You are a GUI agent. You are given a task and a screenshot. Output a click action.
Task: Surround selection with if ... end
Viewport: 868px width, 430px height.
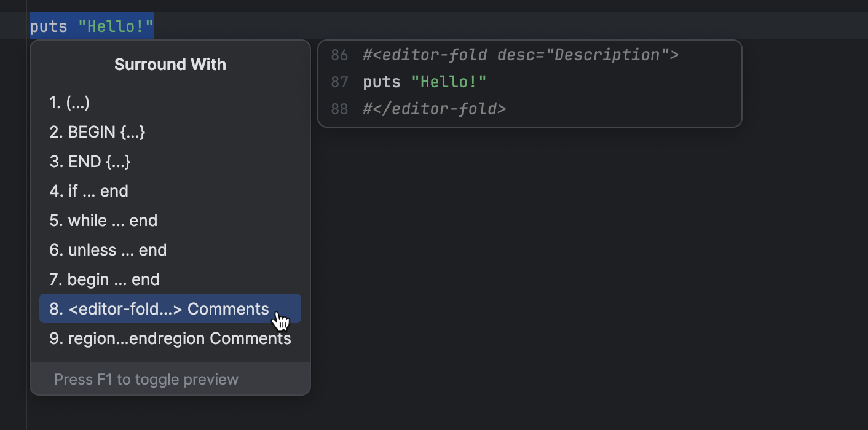click(x=89, y=190)
